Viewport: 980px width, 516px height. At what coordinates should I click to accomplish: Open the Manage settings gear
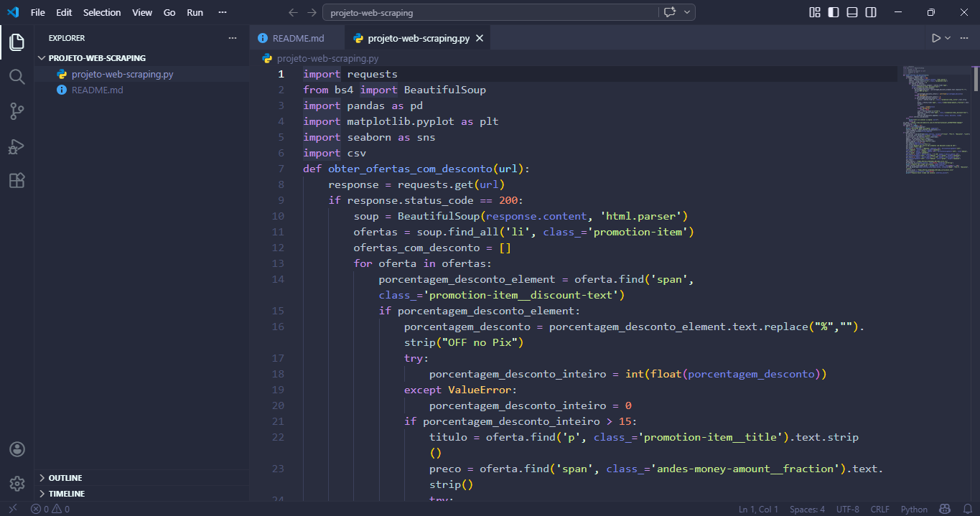(17, 483)
